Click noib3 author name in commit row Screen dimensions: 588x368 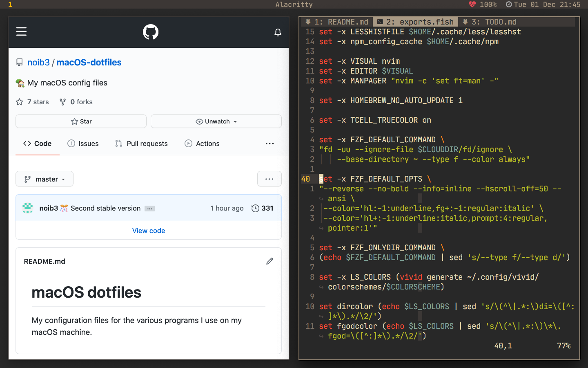click(x=49, y=208)
